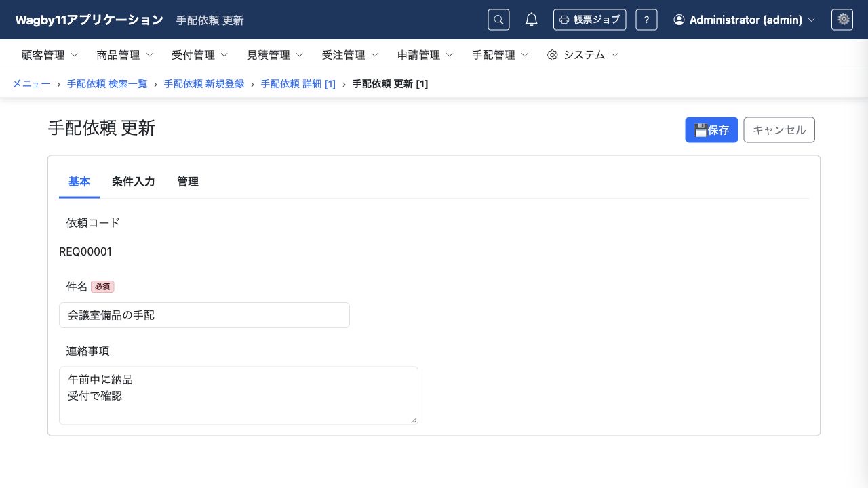Click the 件名 input field
The height and width of the screenshot is (488, 868).
tap(204, 315)
